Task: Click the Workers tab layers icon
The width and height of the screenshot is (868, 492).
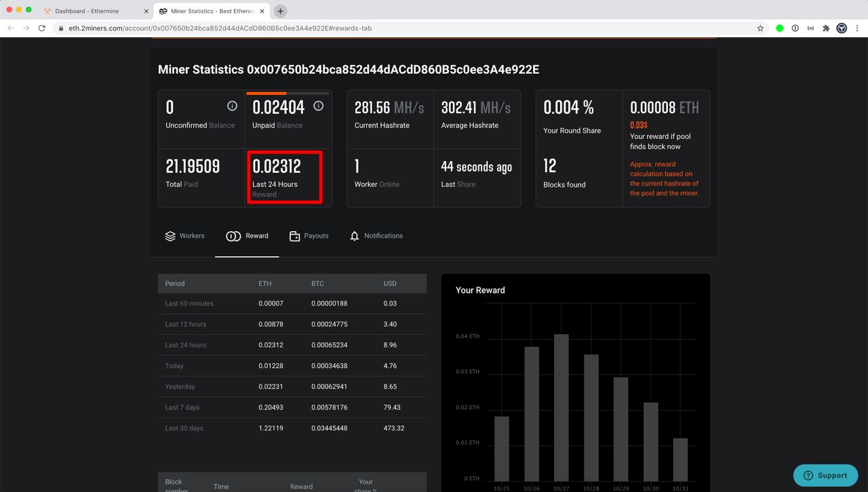Action: pyautogui.click(x=170, y=236)
